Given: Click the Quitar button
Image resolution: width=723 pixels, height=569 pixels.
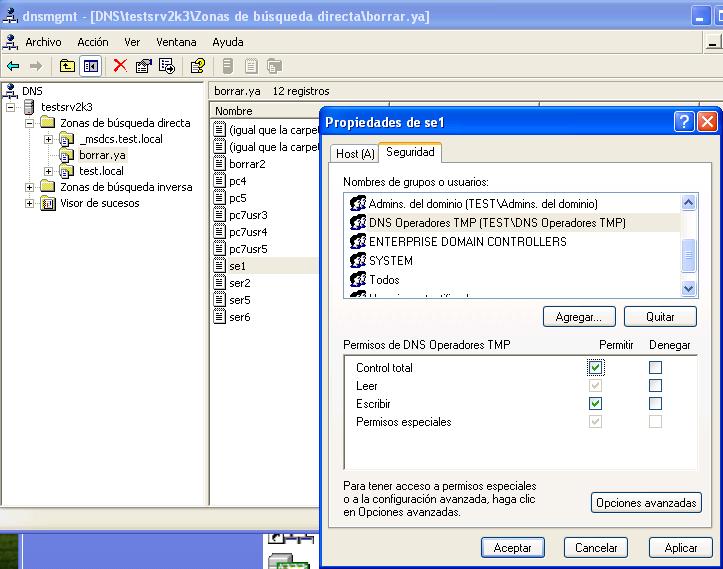Looking at the screenshot, I should (660, 317).
